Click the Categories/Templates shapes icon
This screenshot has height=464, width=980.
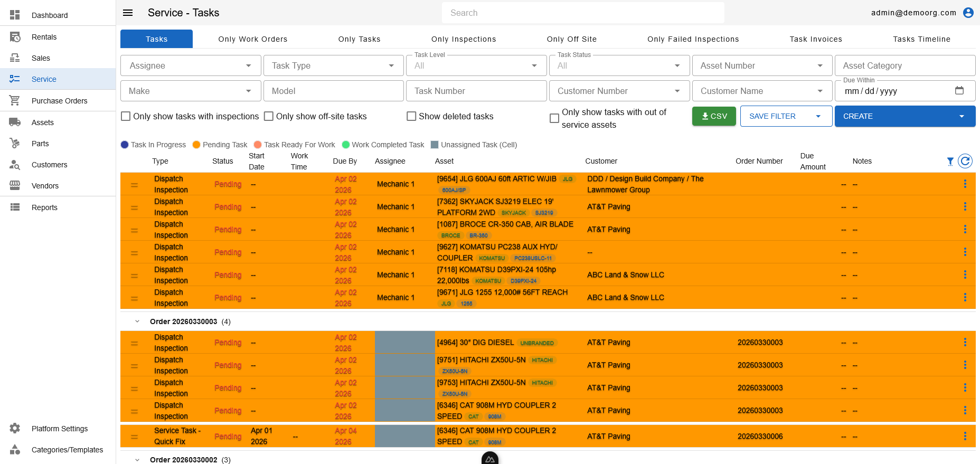[x=15, y=449]
